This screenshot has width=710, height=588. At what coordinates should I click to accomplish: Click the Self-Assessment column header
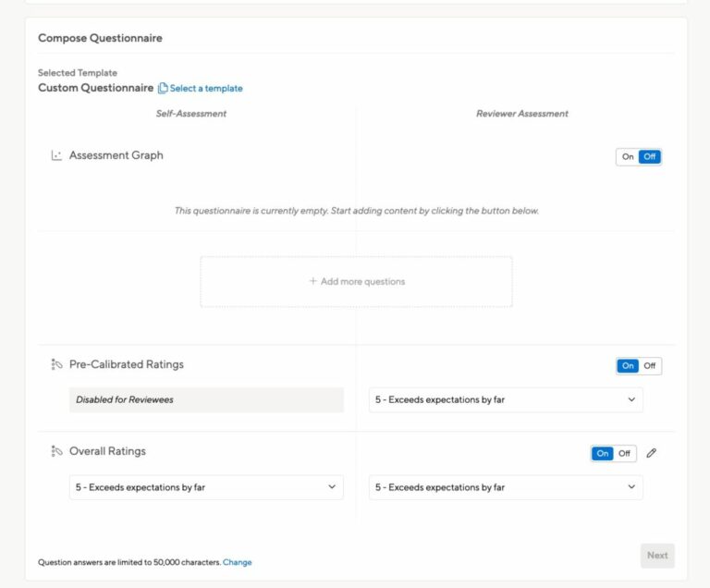tap(191, 114)
